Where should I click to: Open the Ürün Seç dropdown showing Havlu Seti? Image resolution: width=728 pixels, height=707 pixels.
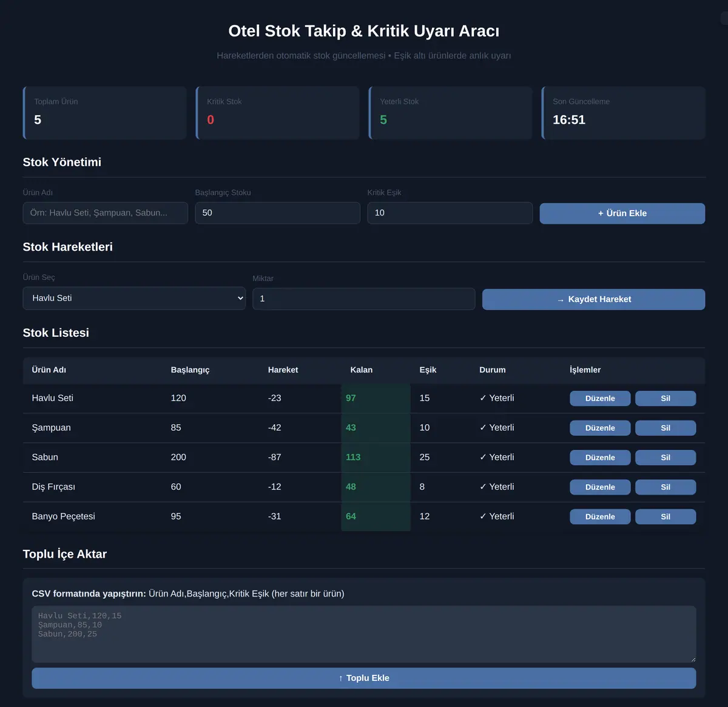click(134, 298)
